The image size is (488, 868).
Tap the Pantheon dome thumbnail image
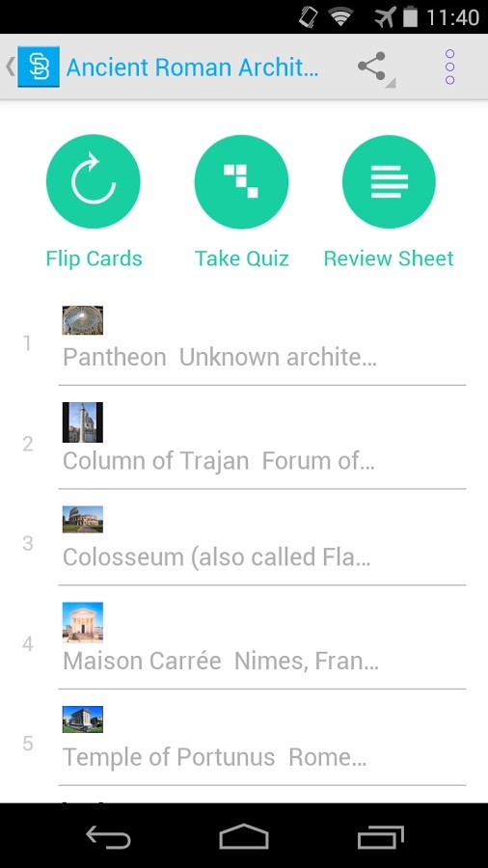[82, 320]
